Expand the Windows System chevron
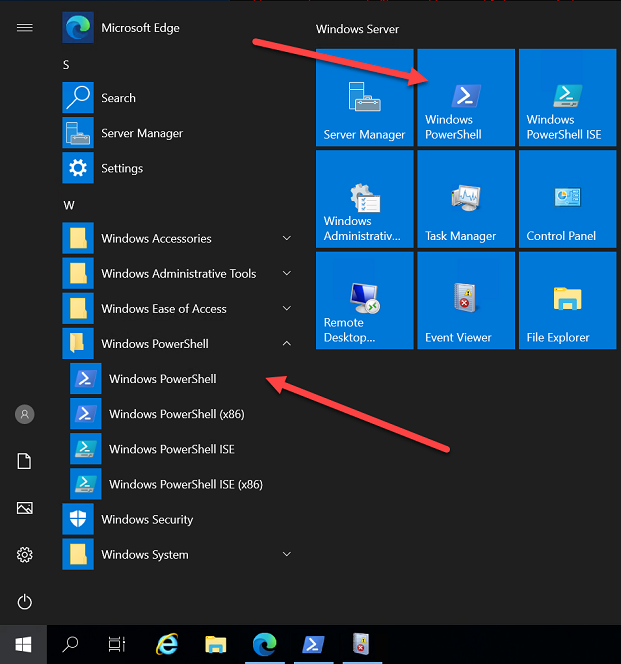Image resolution: width=621 pixels, height=664 pixels. (x=287, y=554)
